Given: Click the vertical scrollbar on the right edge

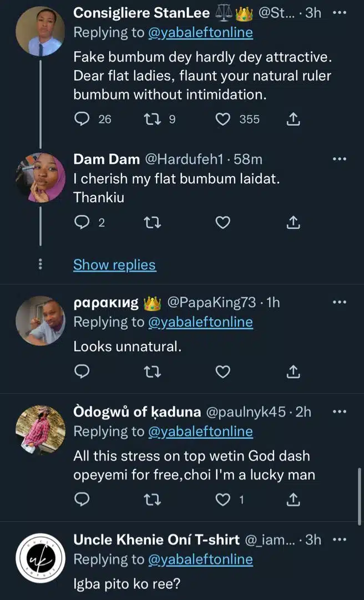Looking at the screenshot, I should tap(361, 494).
